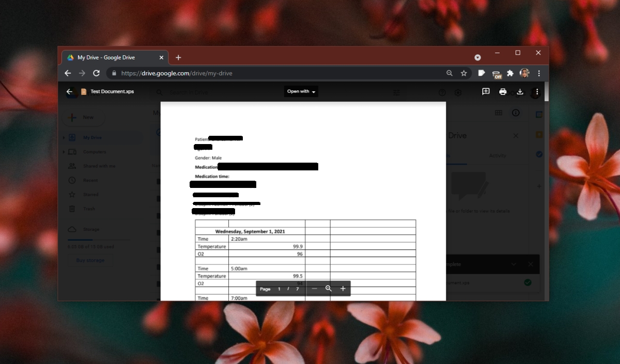This screenshot has height=364, width=620.
Task: Click the '2:20am' time cell
Action: pyautogui.click(x=239, y=239)
